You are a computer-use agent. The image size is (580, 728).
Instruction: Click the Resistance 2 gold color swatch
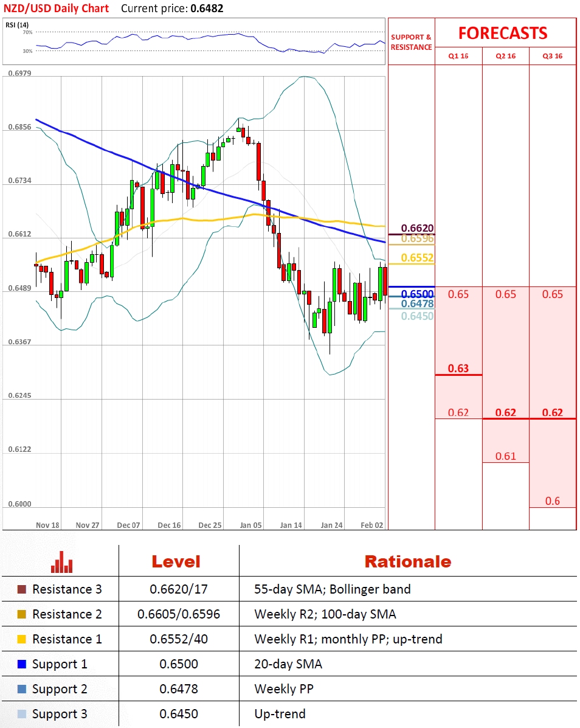[x=21, y=614]
